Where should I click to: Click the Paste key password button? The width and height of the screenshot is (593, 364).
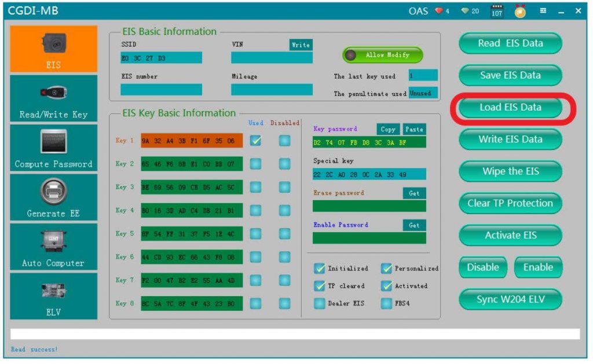pyautogui.click(x=415, y=129)
